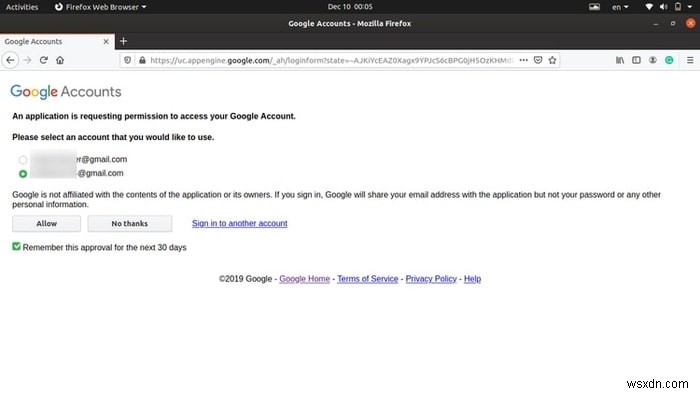Viewport: 700px width, 394px height.
Task: Open the Firefox hamburger menu
Action: 690,60
